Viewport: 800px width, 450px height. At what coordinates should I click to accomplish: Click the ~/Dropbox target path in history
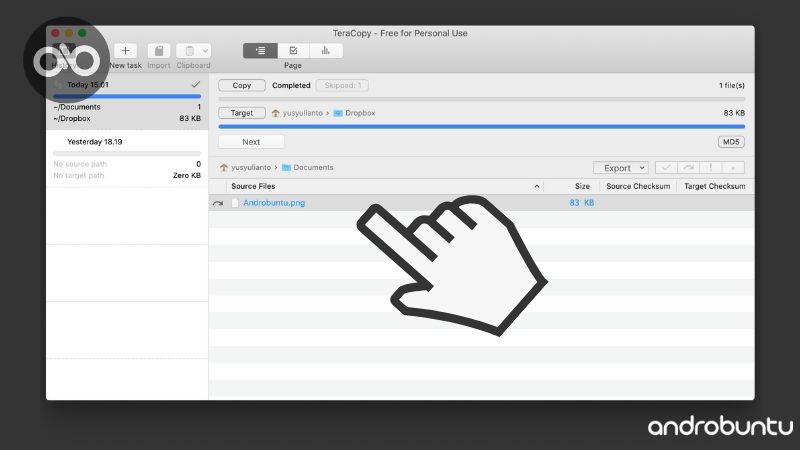tap(72, 118)
